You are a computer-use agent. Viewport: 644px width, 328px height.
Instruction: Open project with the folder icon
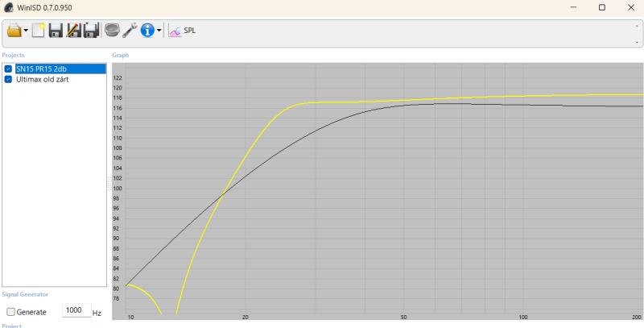coord(14,31)
